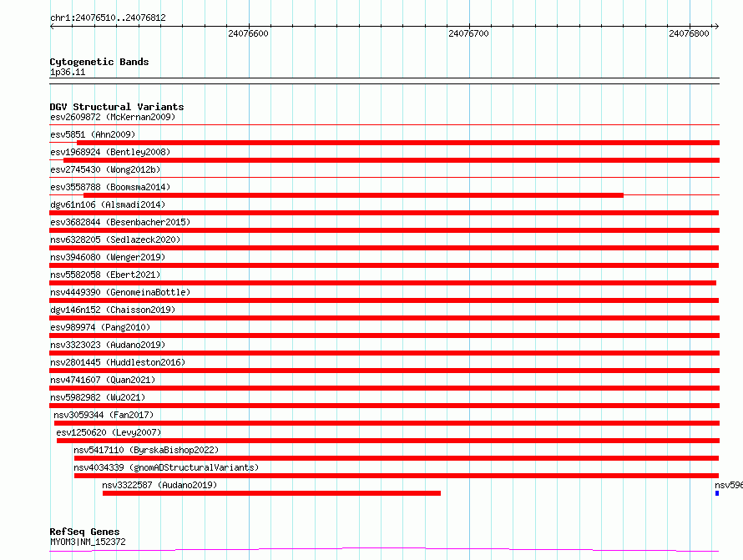743x560 pixels.
Task: Click the red bar under esv3558788 (Boomsma2014)
Action: coord(353,195)
